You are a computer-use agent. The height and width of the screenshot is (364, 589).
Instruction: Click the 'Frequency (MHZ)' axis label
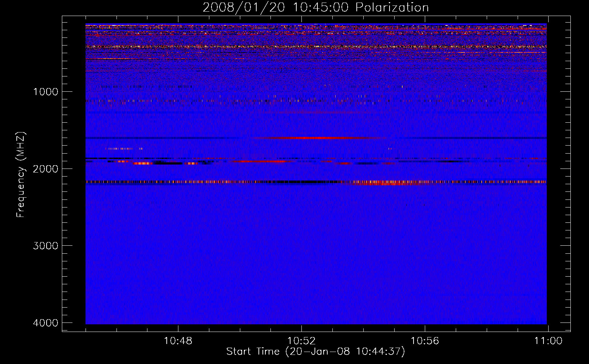click(21, 175)
